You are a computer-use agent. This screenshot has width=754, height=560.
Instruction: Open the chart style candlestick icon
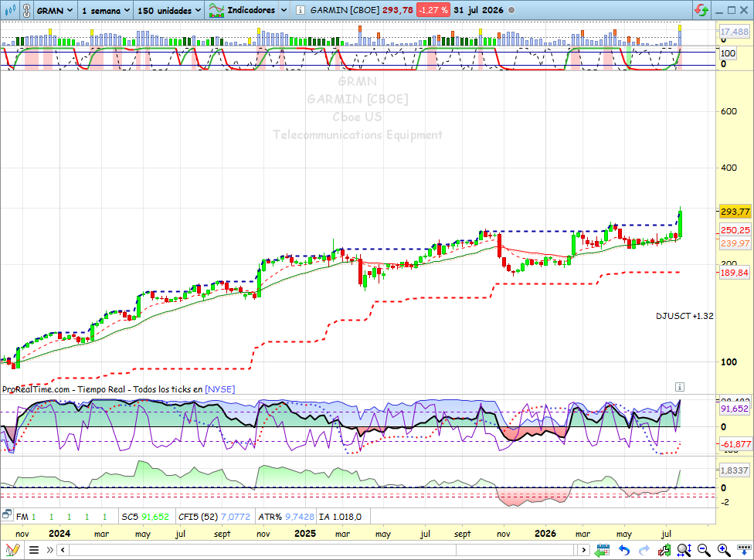9,9
